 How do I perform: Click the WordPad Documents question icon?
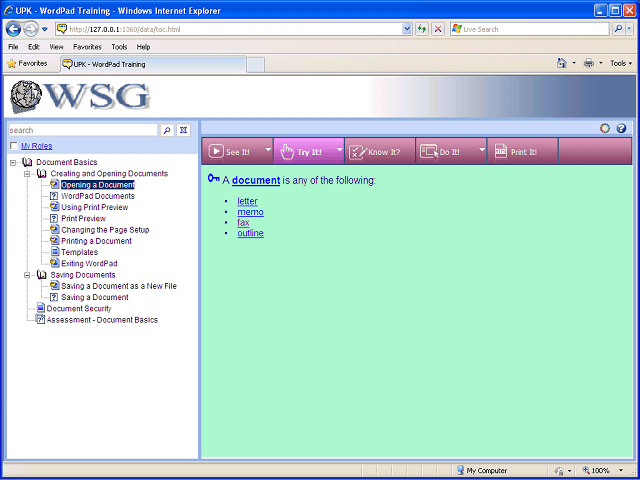[54, 196]
